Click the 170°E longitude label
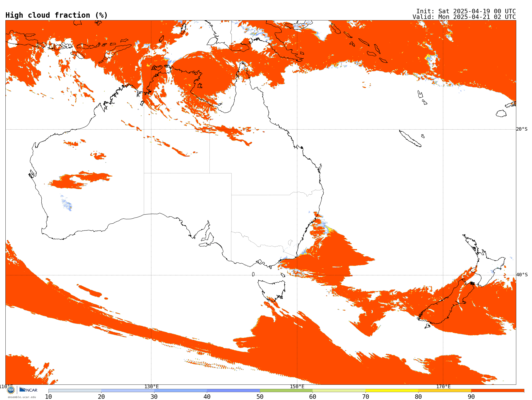 coord(443,386)
